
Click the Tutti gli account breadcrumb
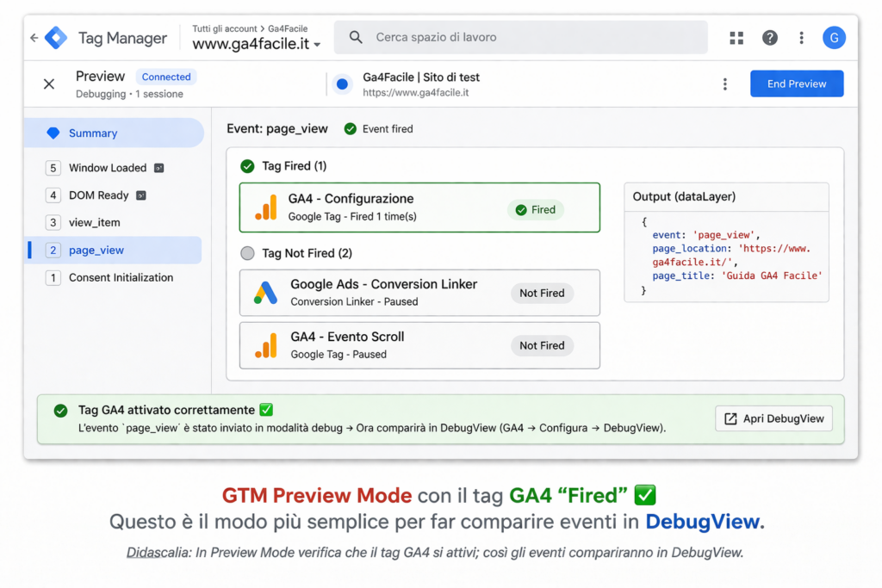point(225,28)
